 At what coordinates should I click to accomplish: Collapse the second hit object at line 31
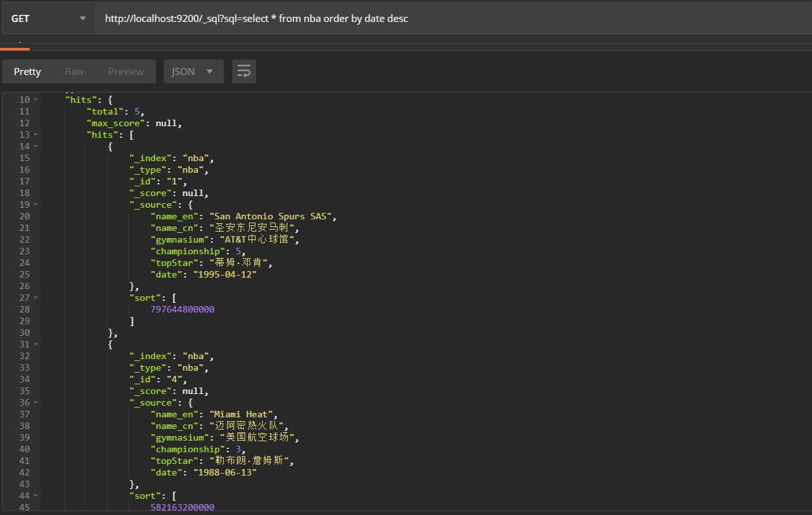point(36,344)
